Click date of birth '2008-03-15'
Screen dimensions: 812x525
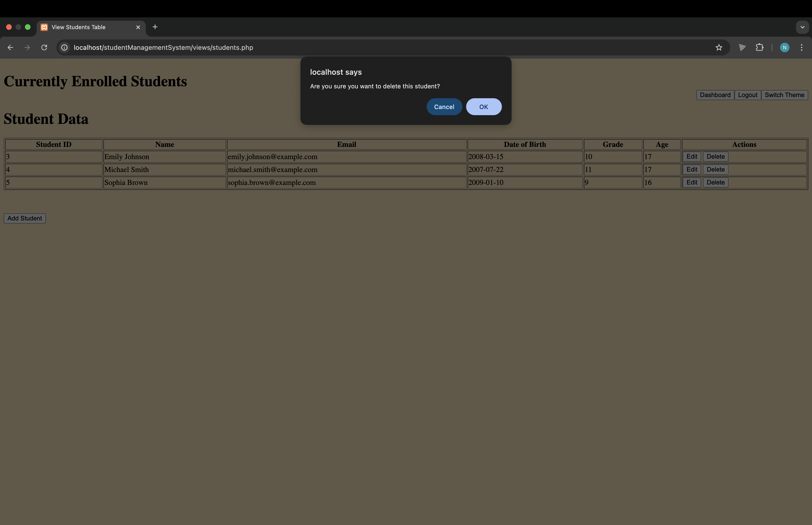pyautogui.click(x=486, y=157)
